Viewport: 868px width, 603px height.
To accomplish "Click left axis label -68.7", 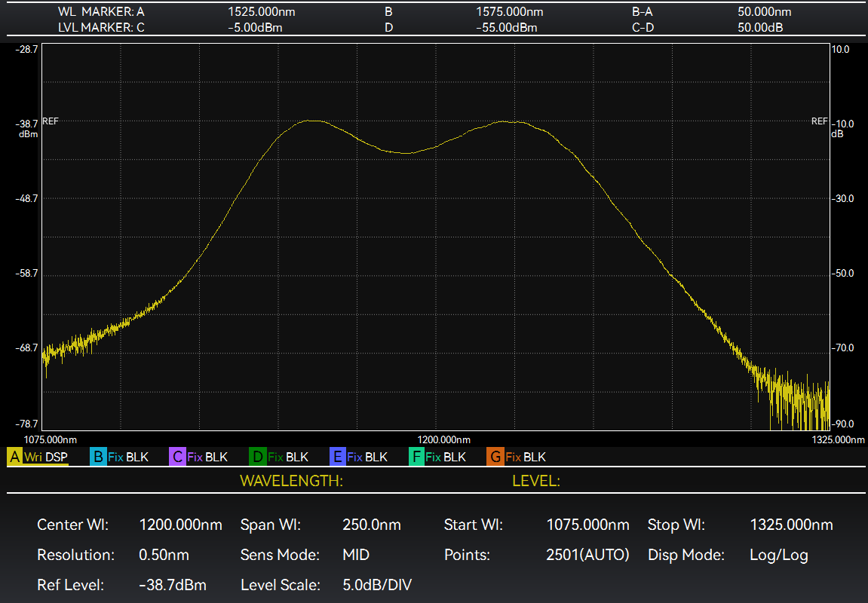I will [26, 348].
